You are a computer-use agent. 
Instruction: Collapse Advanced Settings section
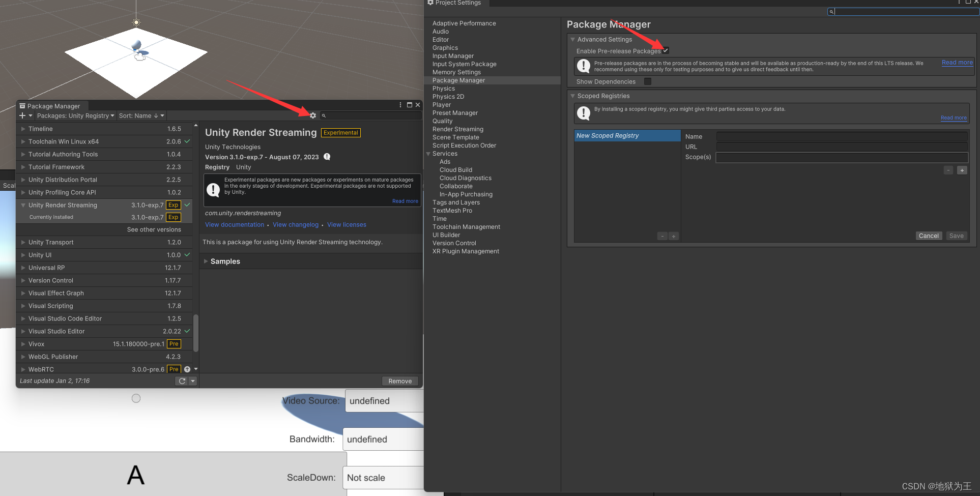[x=573, y=39]
